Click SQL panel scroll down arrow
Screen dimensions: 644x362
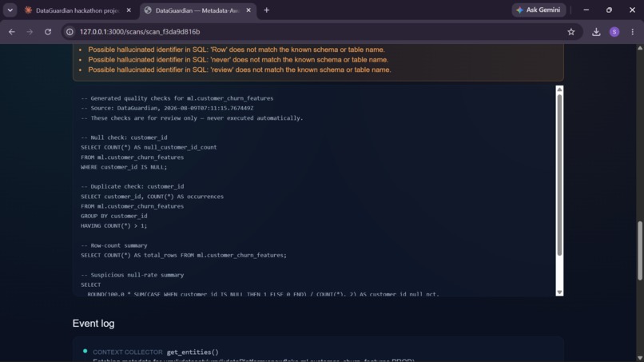click(559, 292)
